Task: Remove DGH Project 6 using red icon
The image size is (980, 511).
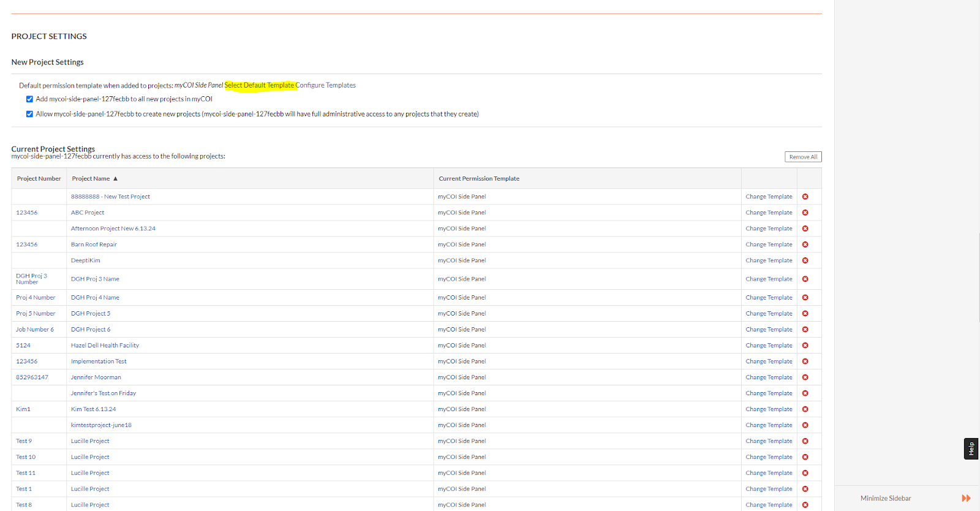Action: coord(805,330)
